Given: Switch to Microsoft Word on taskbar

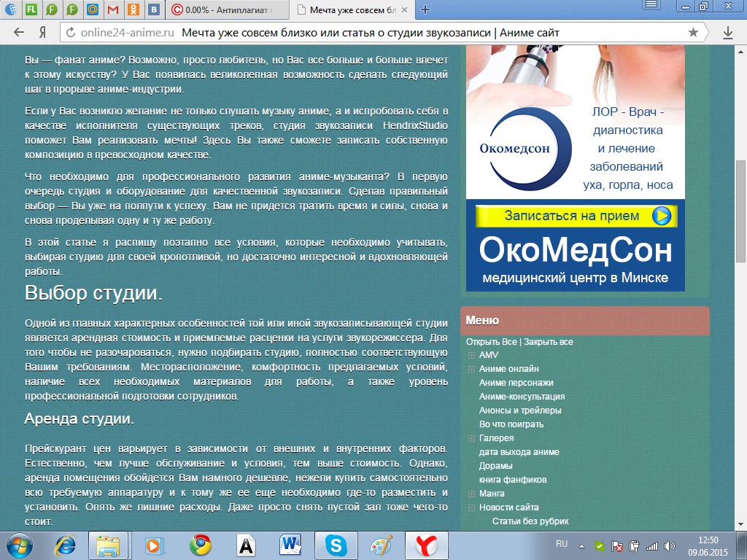Looking at the screenshot, I should coord(290,545).
